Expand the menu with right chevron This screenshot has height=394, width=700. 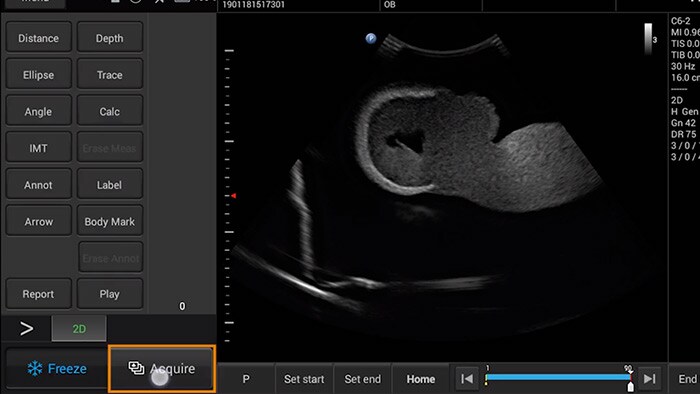click(26, 329)
